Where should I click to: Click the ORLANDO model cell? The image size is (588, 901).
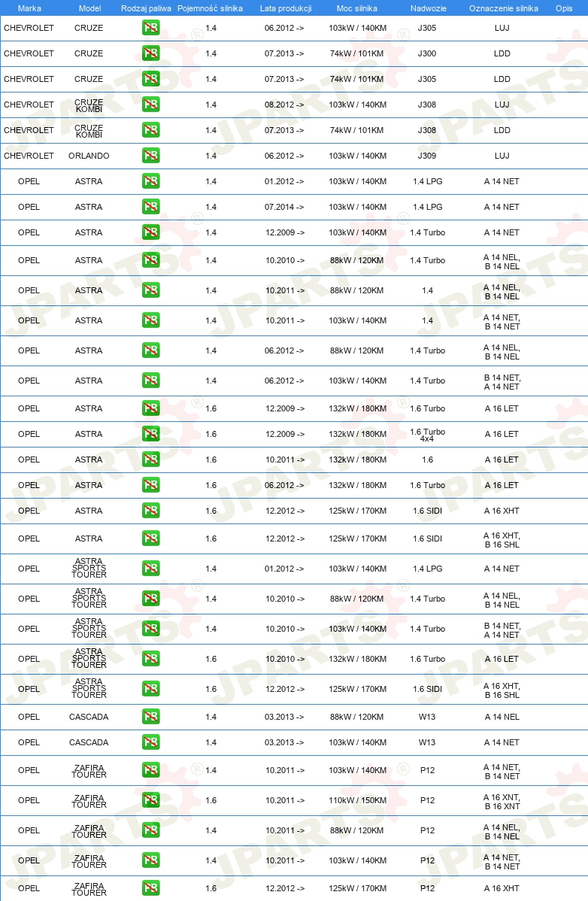89,156
